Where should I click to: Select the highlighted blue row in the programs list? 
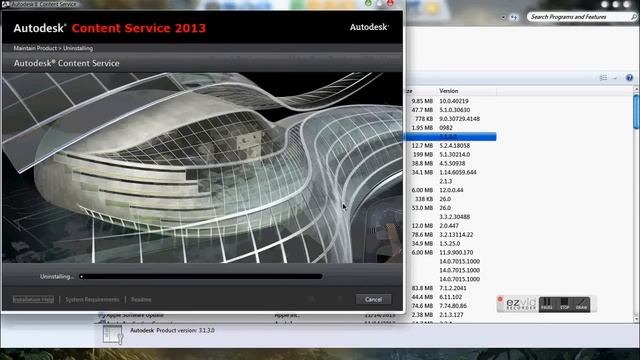click(x=451, y=137)
